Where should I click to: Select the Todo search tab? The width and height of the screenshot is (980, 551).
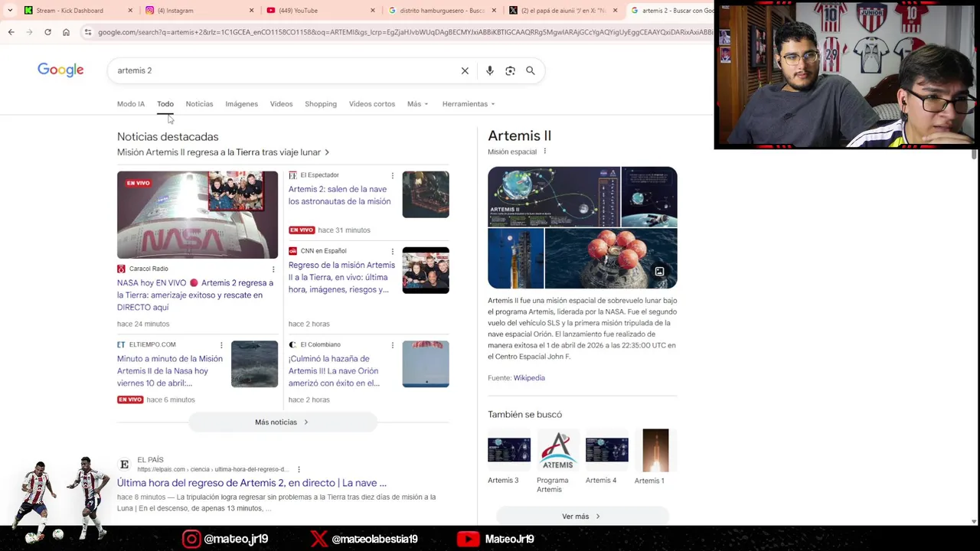165,104
